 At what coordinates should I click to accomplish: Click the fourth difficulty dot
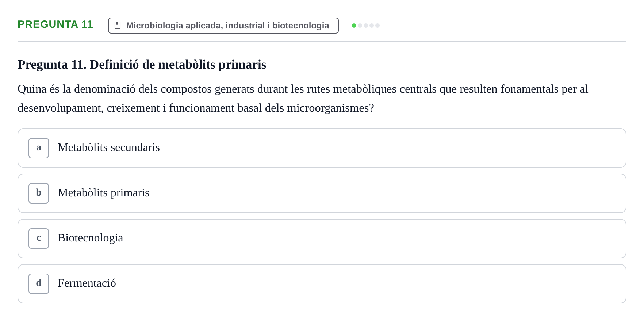(372, 26)
